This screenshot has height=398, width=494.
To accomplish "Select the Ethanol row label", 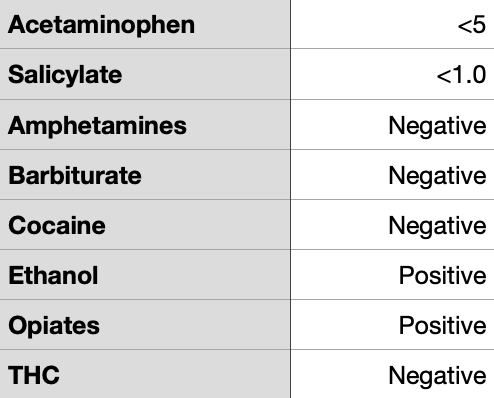I will coord(53,275).
